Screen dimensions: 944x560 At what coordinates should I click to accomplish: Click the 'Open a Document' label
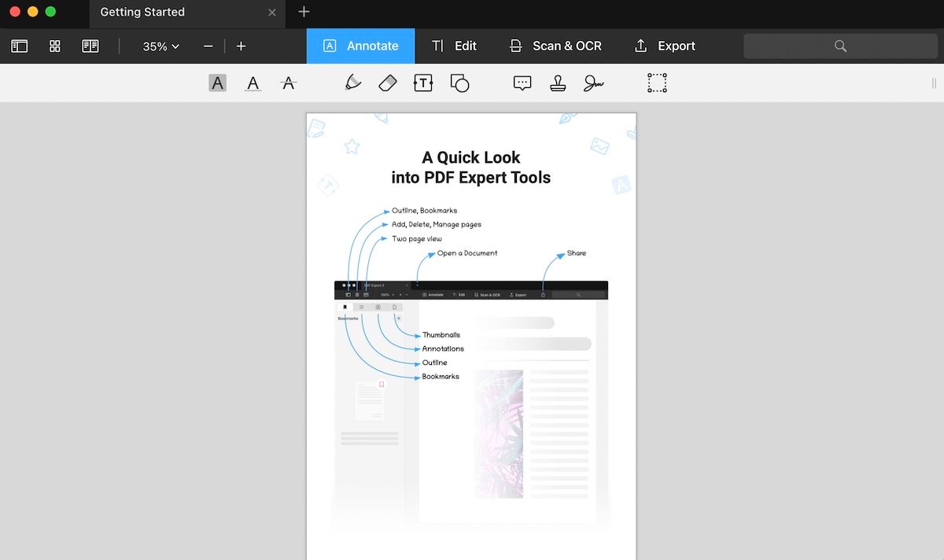(467, 253)
